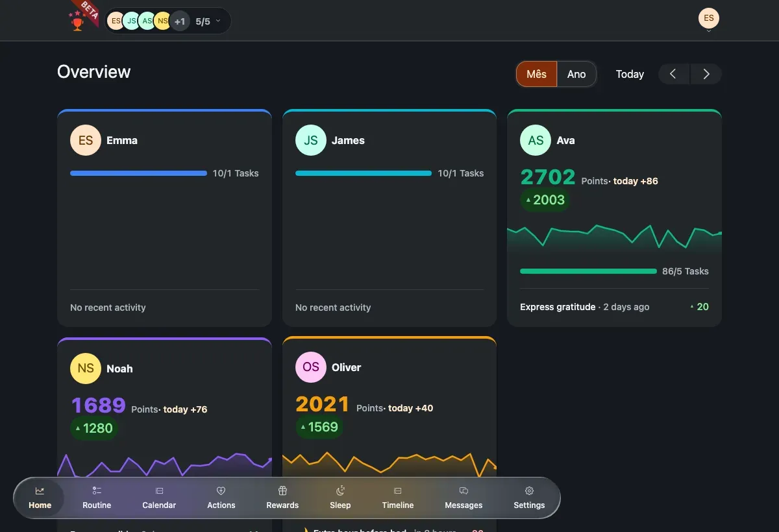The height and width of the screenshot is (532, 779).
Task: Open Emma's name on her card
Action: pos(122,140)
